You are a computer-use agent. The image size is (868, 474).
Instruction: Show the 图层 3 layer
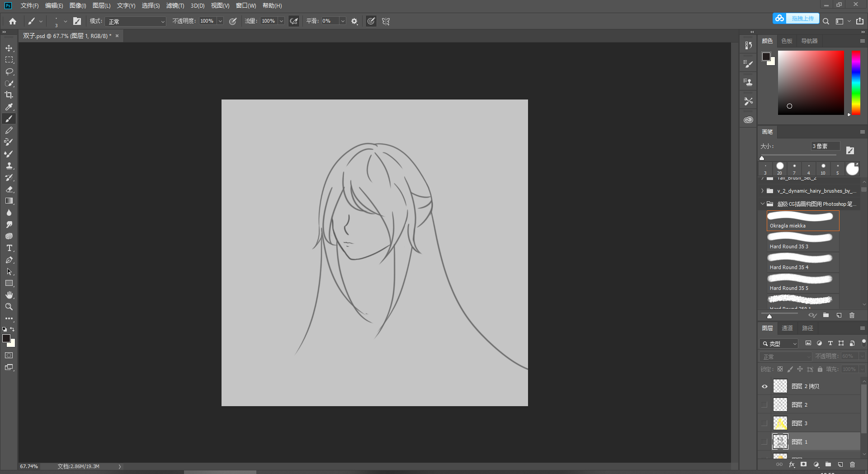tap(764, 423)
